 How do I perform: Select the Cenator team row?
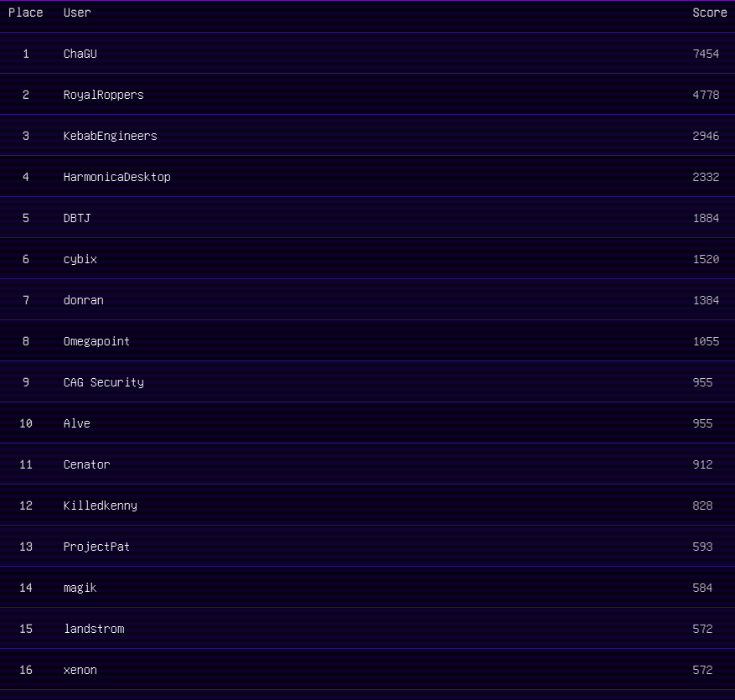pos(86,464)
